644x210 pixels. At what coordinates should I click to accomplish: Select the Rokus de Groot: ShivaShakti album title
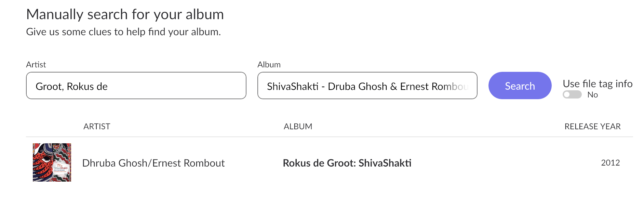(x=347, y=163)
